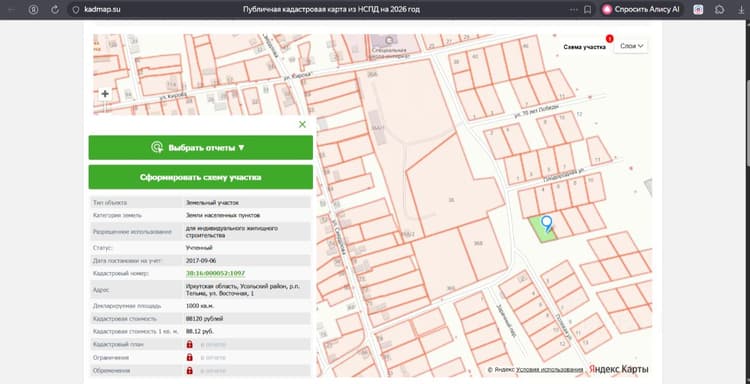Click the label Кадастровая стоимость 1 кв. м.
The height and width of the screenshot is (384, 750).
click(x=136, y=331)
